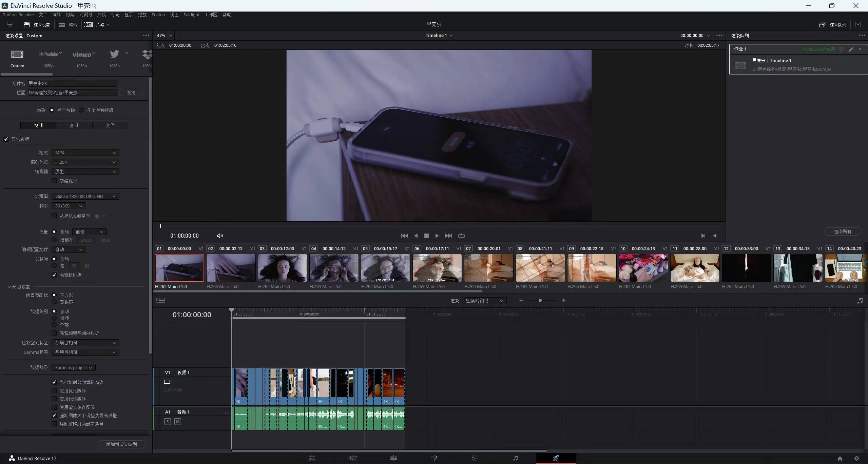Image resolution: width=868 pixels, height=464 pixels.
Task: Open viewer three-dot options menu
Action: point(719,35)
